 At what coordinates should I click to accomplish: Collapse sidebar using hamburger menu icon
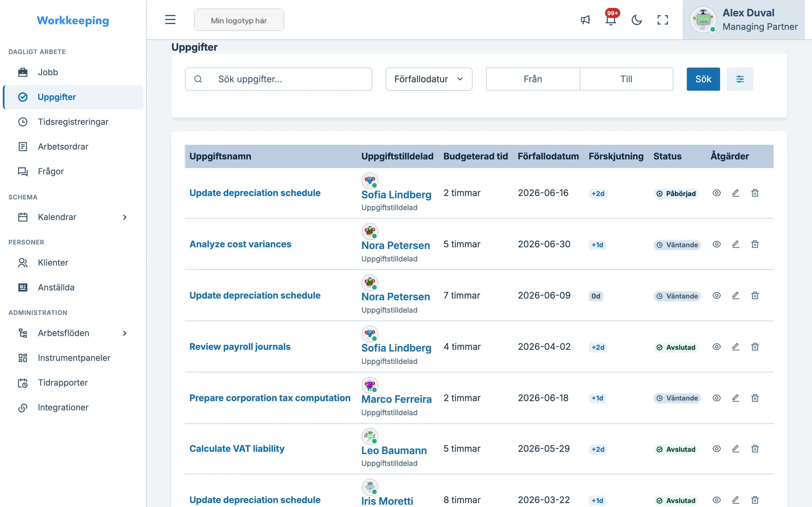[170, 19]
